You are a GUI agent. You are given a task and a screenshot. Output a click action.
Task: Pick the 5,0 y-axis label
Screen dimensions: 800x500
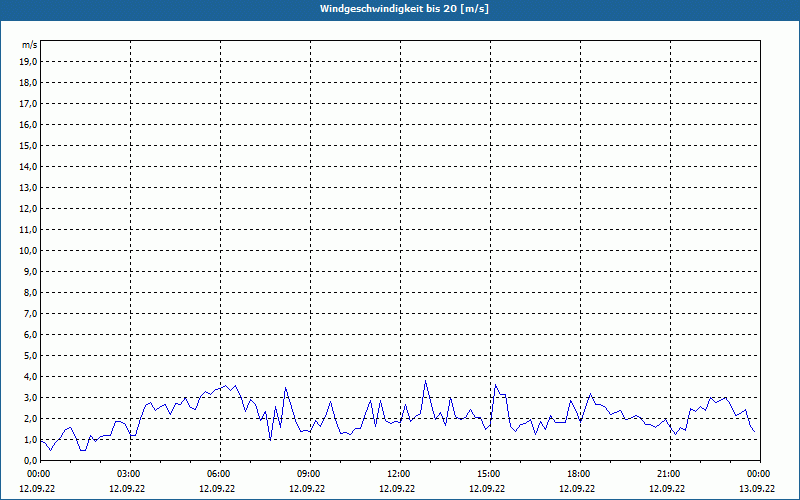coord(31,355)
